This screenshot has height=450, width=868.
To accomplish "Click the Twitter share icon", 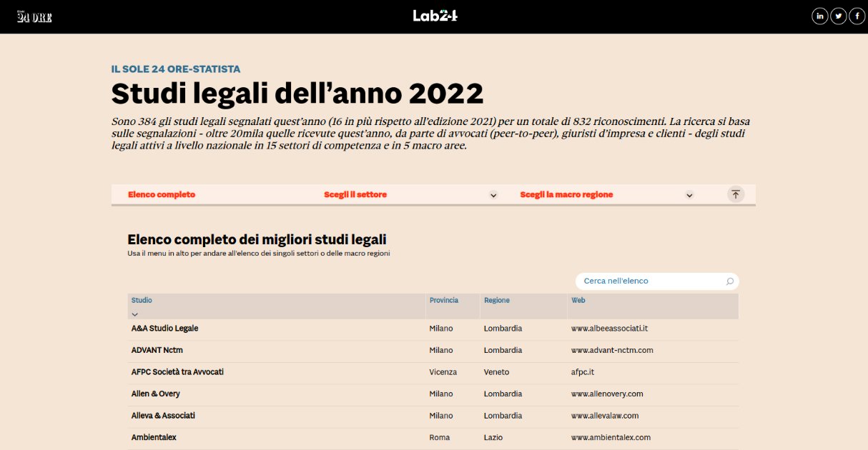I will click(838, 16).
